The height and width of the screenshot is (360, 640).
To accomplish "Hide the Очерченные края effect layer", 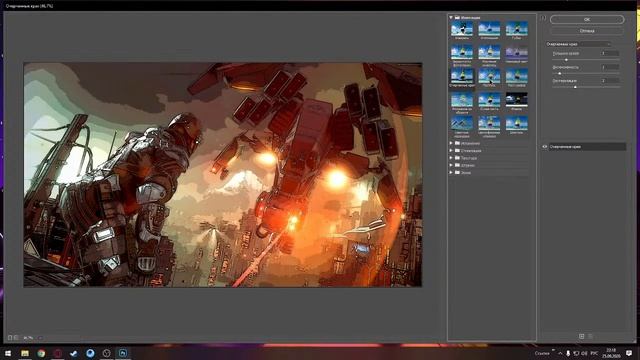I will click(544, 147).
